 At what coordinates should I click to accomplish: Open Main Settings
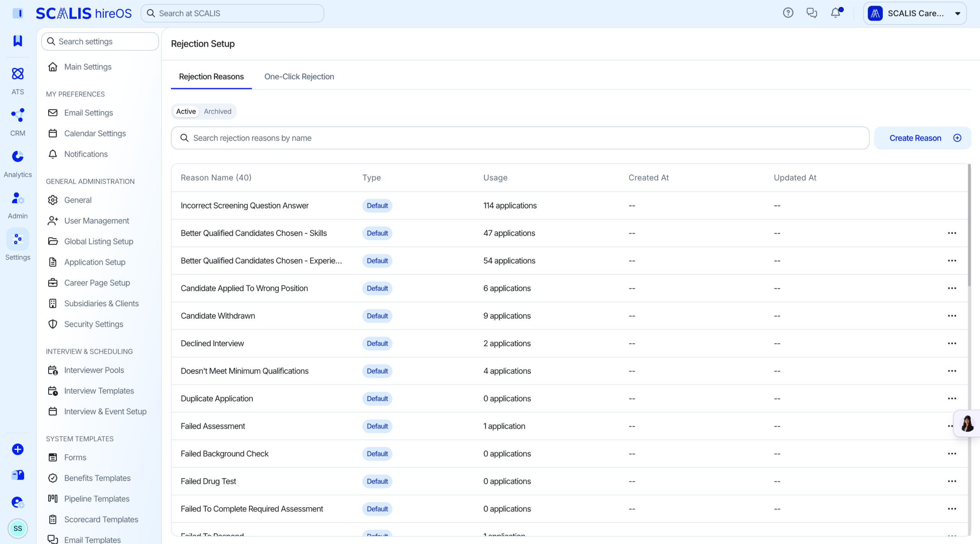point(88,67)
